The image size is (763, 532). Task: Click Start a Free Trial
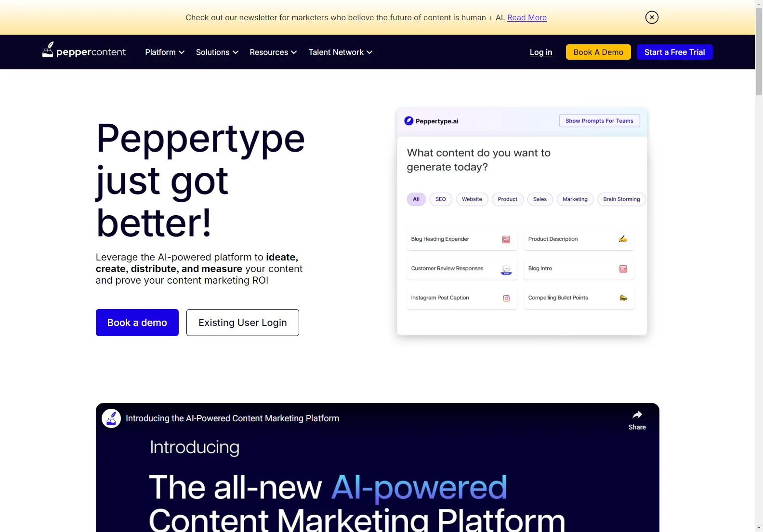point(675,52)
